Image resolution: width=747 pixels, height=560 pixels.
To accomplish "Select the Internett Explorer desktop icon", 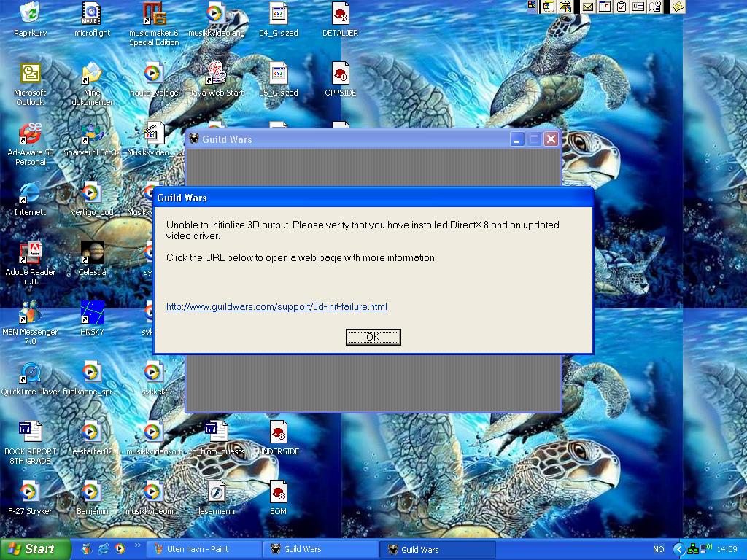I will [x=31, y=199].
